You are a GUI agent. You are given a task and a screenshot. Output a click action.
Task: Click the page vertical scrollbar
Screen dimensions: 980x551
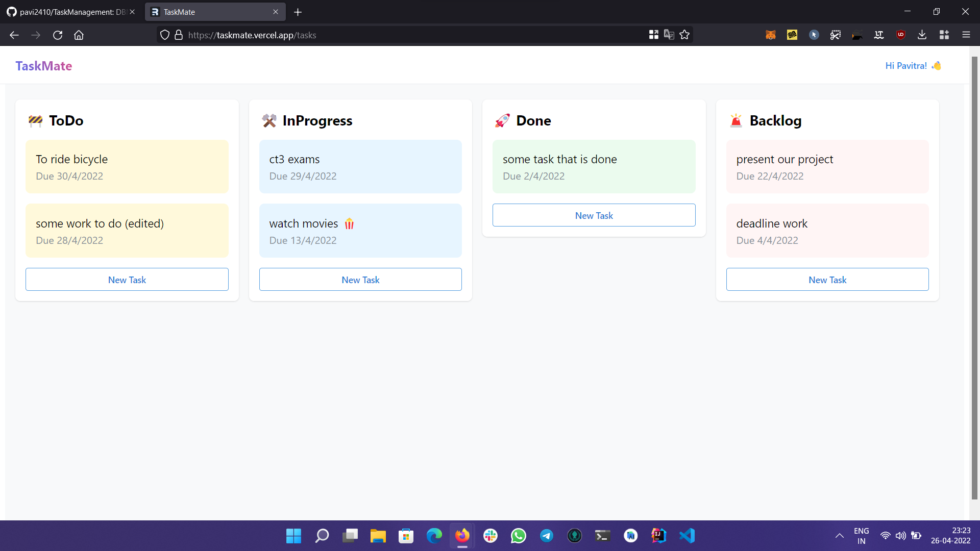(x=974, y=278)
